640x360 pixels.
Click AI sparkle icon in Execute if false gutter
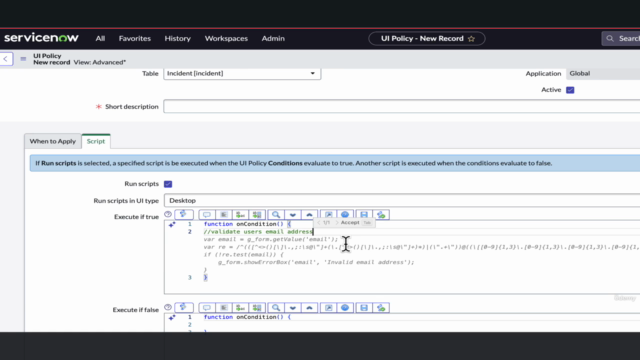point(172,318)
